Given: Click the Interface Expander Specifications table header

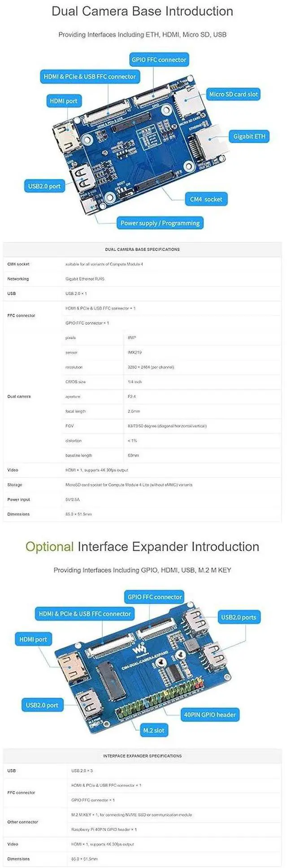Looking at the screenshot, I should pyautogui.click(x=143, y=756).
